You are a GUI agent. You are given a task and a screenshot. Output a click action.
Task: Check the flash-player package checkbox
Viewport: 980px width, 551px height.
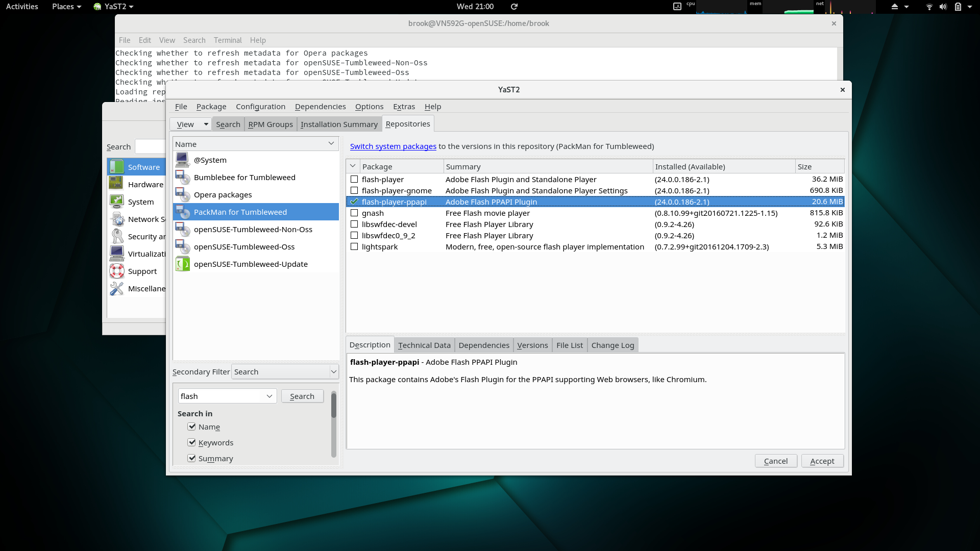354,180
